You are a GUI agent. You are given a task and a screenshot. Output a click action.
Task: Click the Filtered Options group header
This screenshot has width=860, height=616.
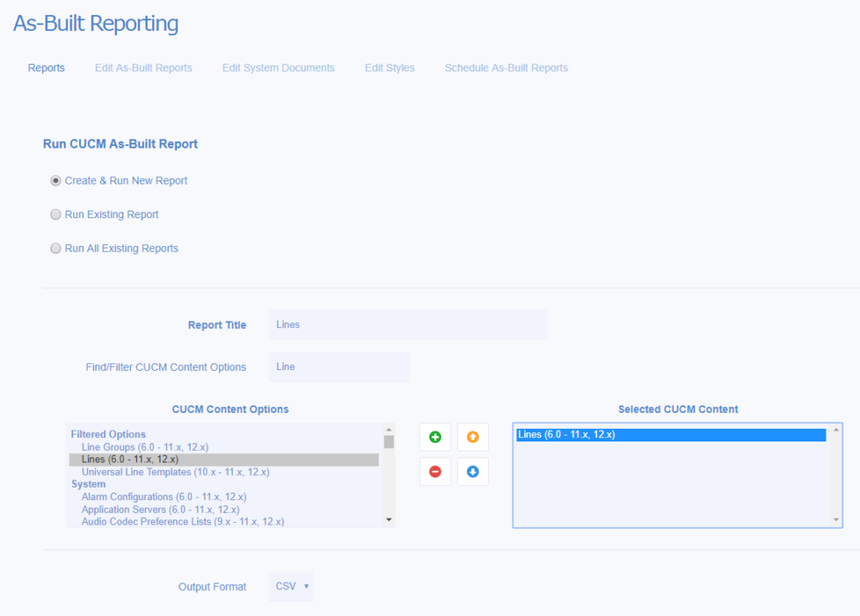(x=108, y=434)
